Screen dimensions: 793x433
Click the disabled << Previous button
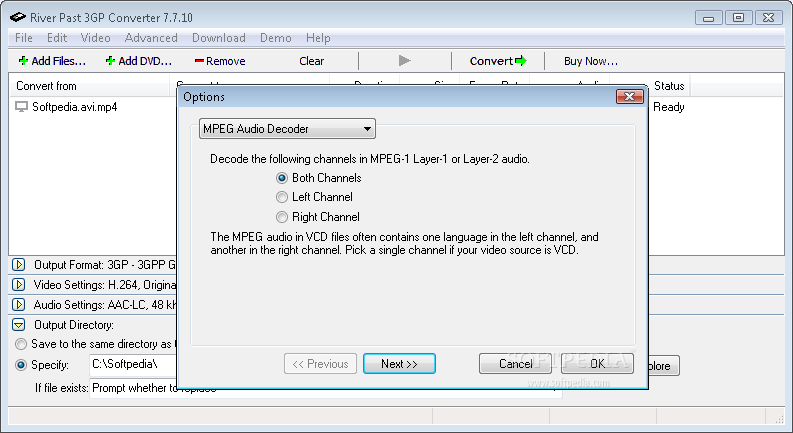coord(320,364)
